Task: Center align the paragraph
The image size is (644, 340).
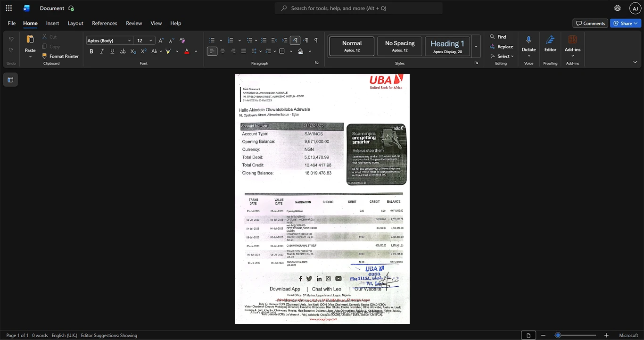Action: pyautogui.click(x=223, y=51)
